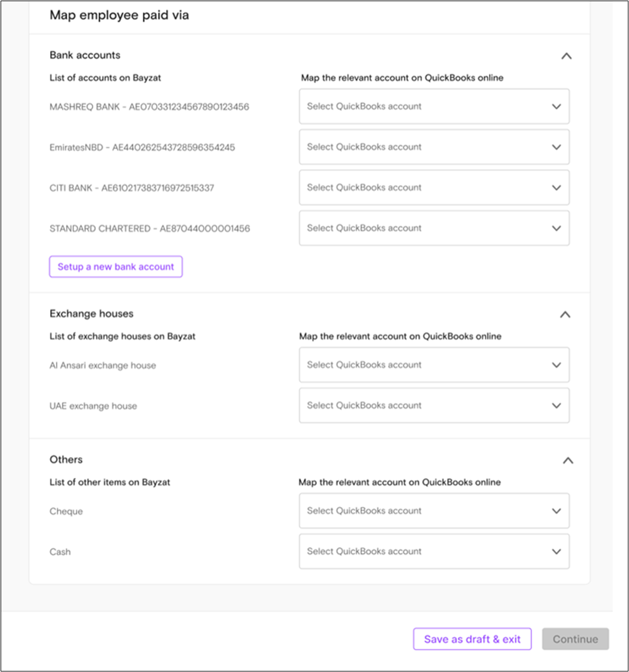Open QuickBooks account dropdown for EmiratesNBD
Viewport: 629px width, 672px height.
pos(434,147)
